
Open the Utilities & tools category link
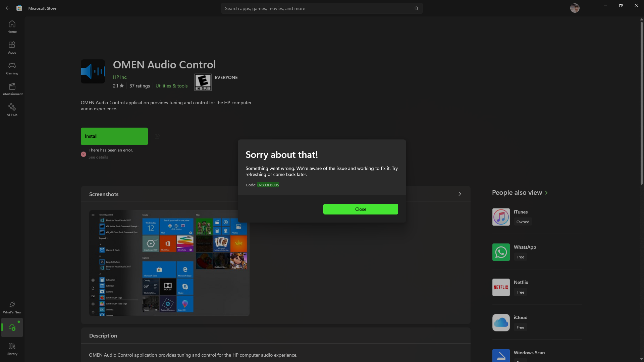click(171, 85)
